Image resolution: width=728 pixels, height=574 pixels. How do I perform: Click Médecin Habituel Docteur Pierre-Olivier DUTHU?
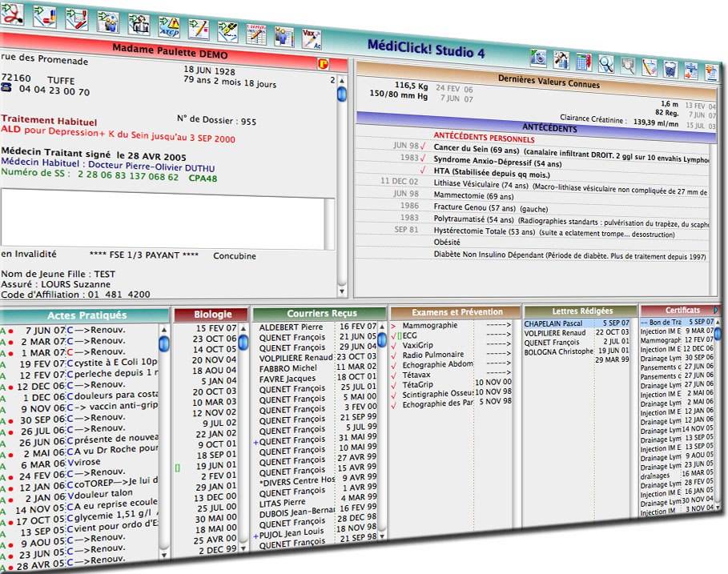pyautogui.click(x=107, y=164)
